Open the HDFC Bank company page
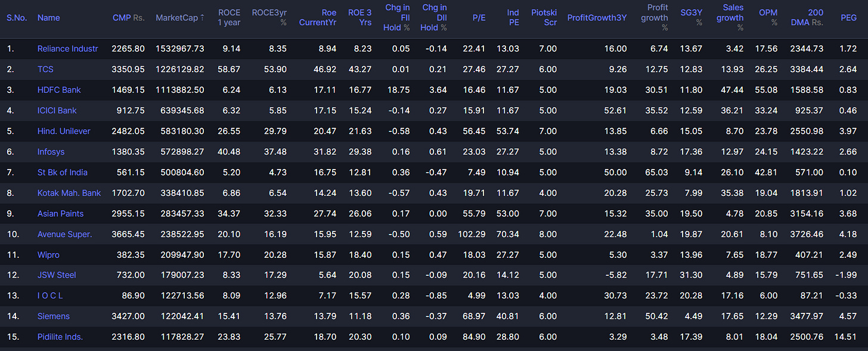This screenshot has height=351, width=868. tap(59, 90)
